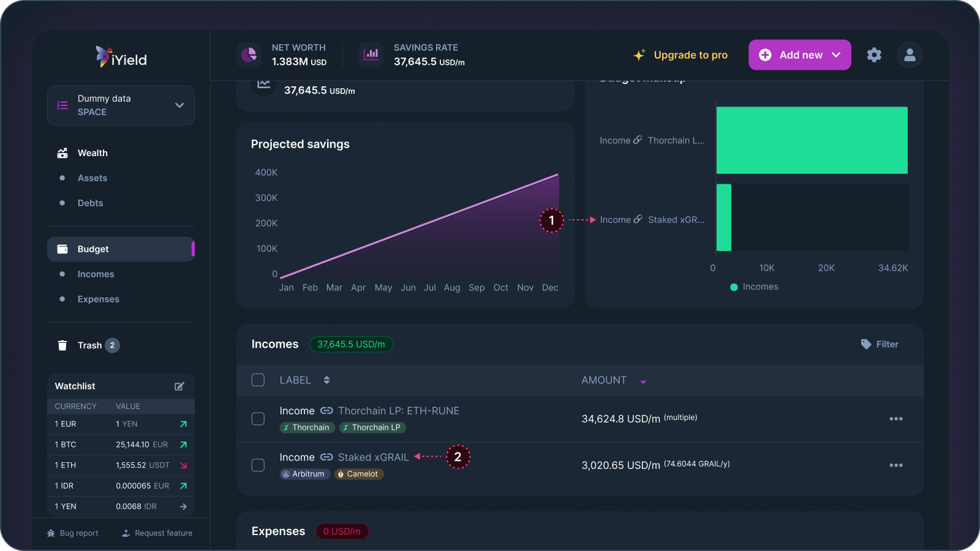The image size is (980, 551).
Task: Select the Staked xGRAIL row checkbox
Action: point(258,465)
